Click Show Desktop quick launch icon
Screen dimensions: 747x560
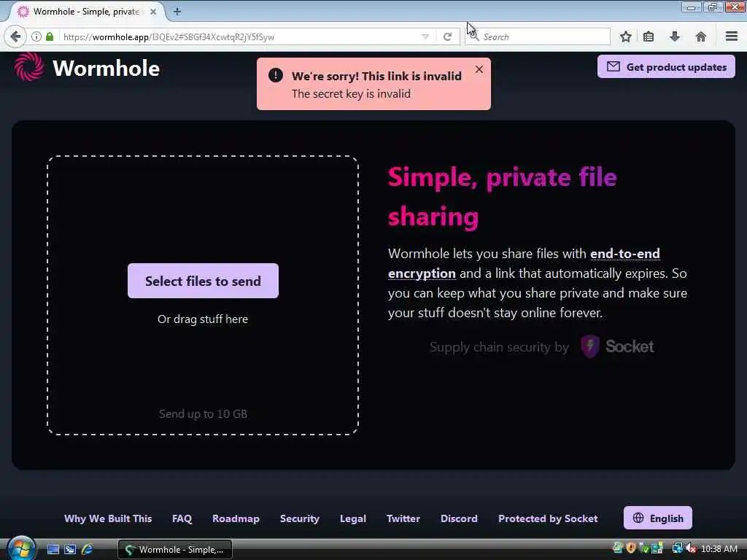[53, 549]
